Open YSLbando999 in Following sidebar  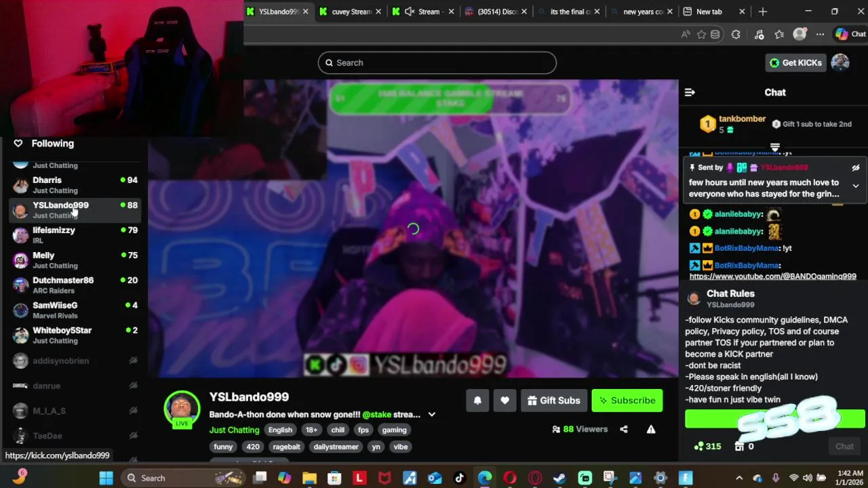point(75,210)
